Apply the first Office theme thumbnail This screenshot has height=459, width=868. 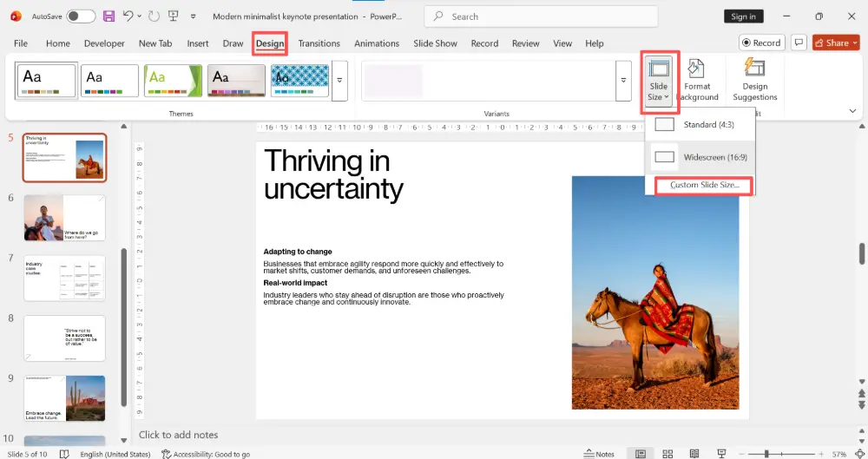point(47,81)
